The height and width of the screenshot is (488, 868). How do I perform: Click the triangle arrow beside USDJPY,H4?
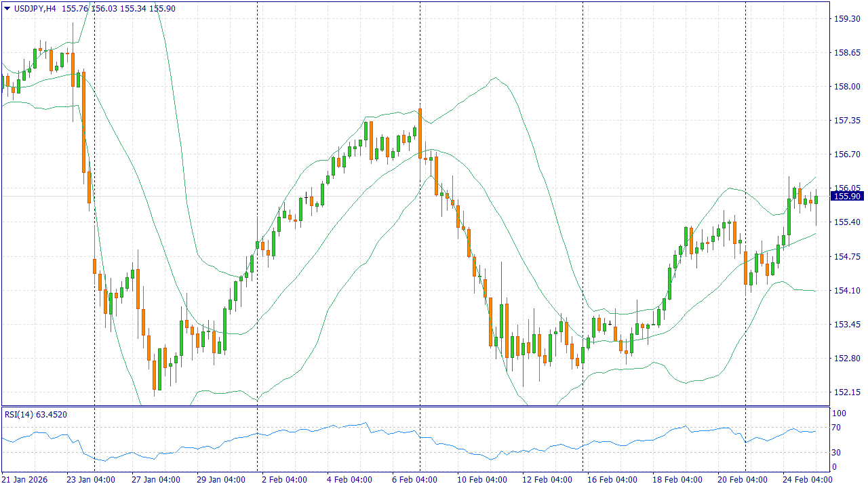point(7,8)
